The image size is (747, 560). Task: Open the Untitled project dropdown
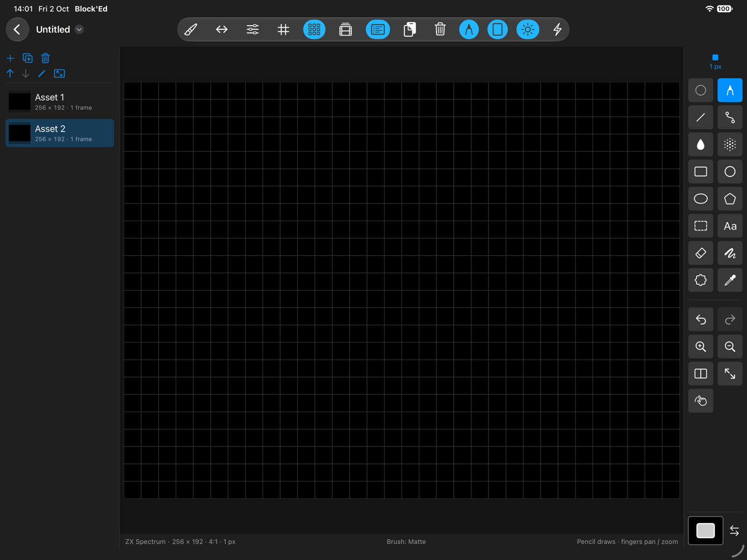(x=79, y=29)
